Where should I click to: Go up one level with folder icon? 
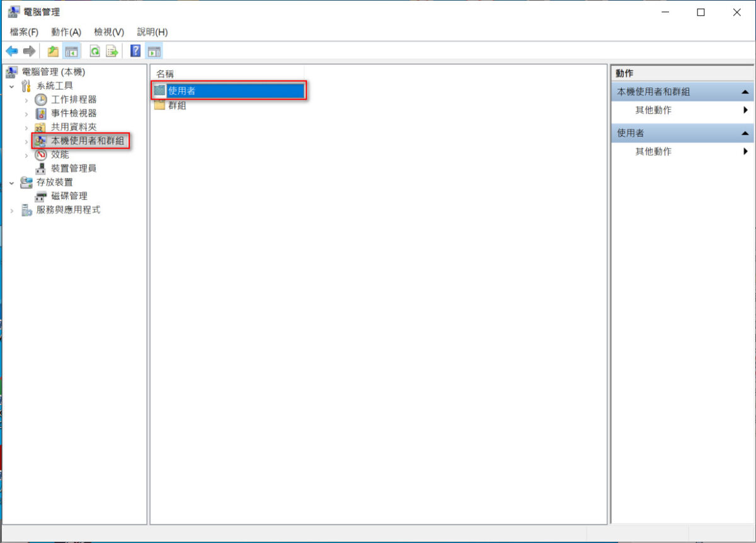(53, 51)
